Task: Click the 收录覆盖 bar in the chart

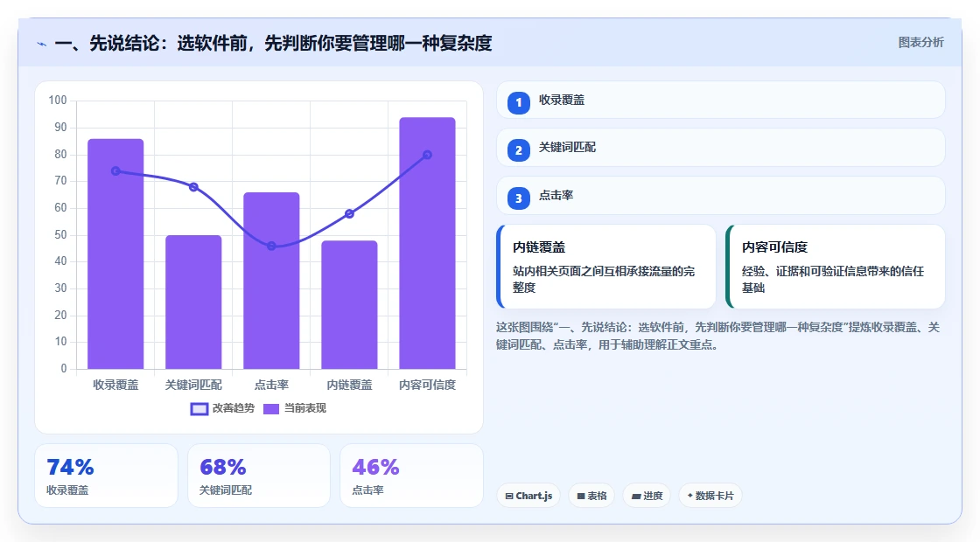Action: (x=115, y=254)
